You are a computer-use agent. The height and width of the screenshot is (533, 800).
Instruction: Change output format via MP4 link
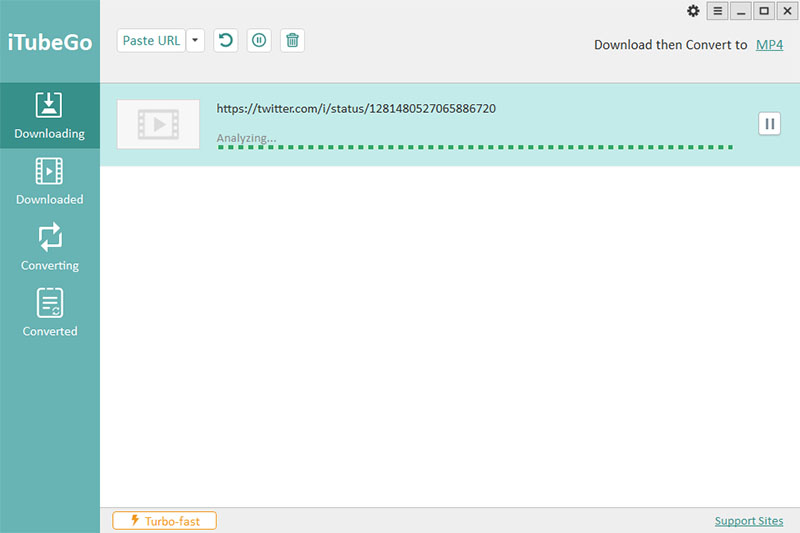(x=769, y=45)
